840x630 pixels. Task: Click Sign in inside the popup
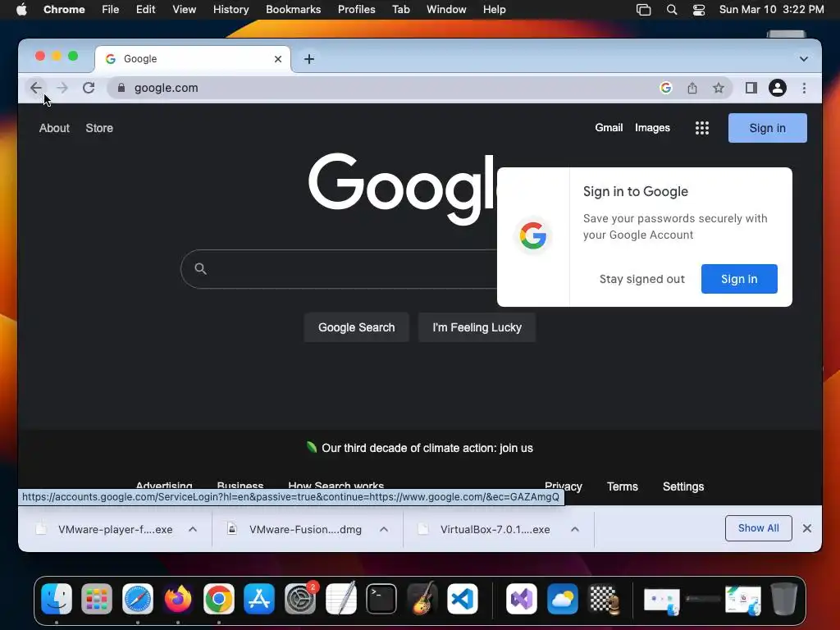739,279
